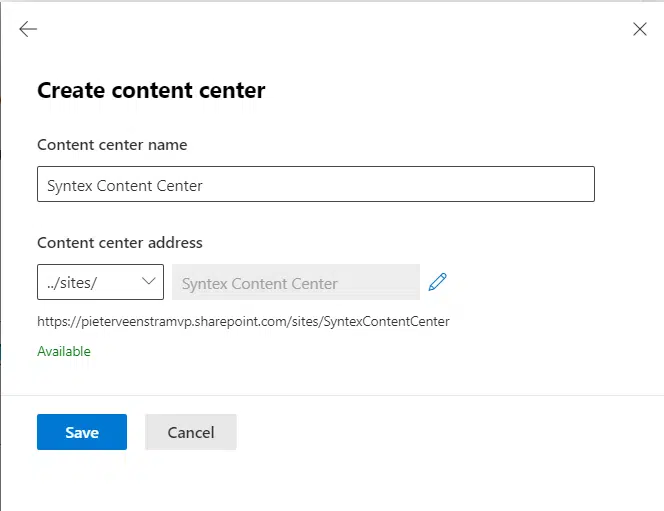
Task: Save the new content center
Action: tap(82, 432)
